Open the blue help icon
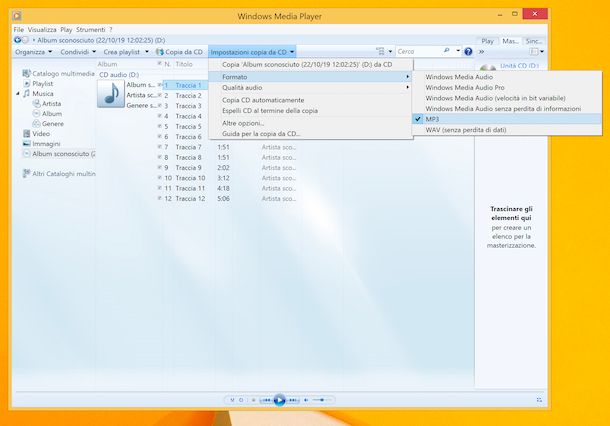610x426 pixels. tap(468, 51)
